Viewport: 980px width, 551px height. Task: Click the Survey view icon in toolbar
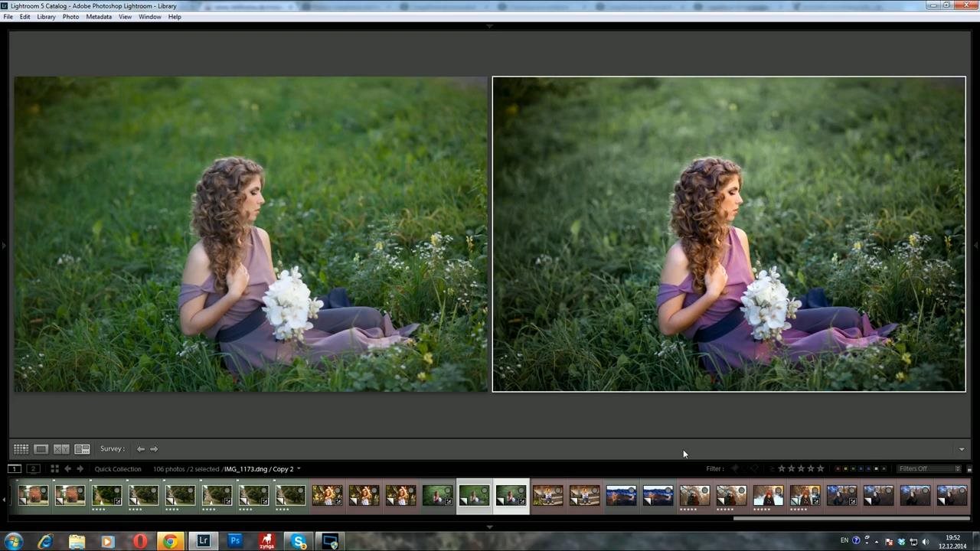pos(82,449)
